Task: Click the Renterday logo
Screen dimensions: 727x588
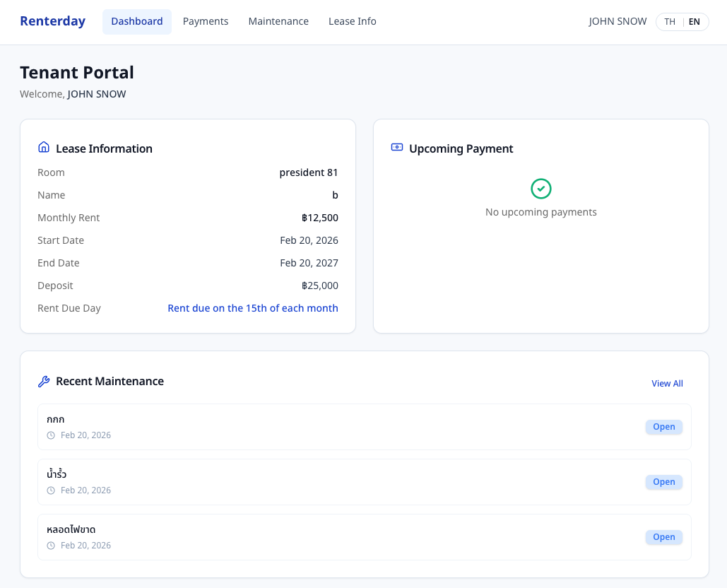Action: point(52,21)
